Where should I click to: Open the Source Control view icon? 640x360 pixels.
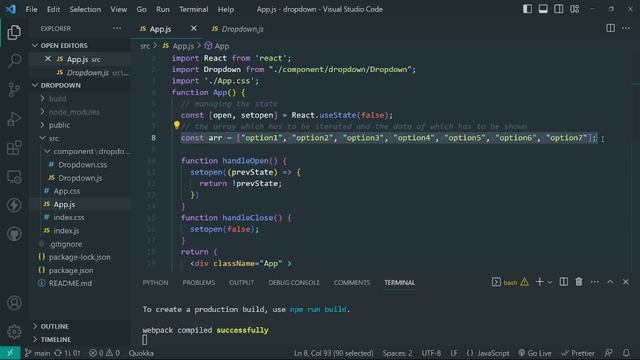pos(14,90)
